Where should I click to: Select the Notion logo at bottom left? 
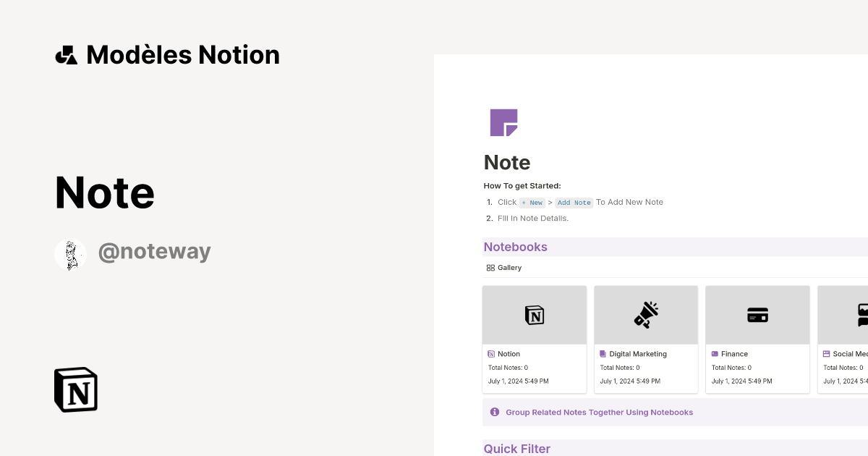pos(75,389)
